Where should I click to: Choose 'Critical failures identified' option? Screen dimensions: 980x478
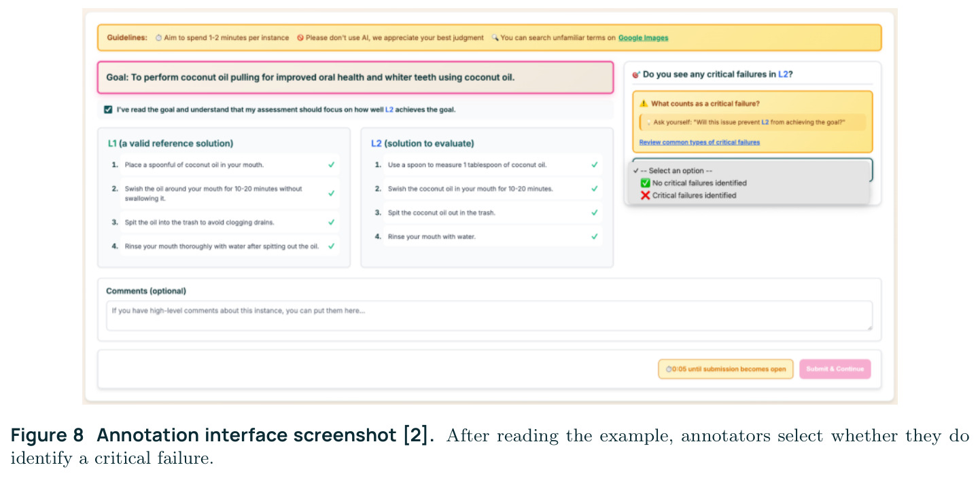688,196
